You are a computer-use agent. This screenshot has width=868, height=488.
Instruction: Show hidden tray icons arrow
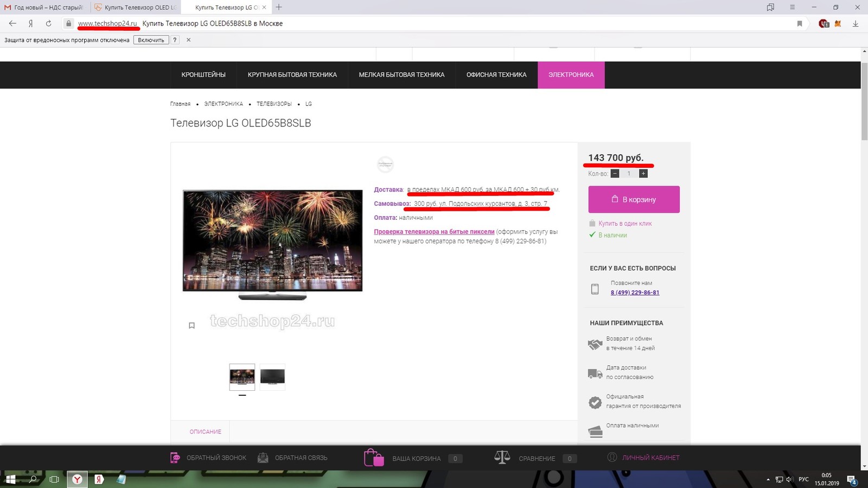(x=768, y=479)
